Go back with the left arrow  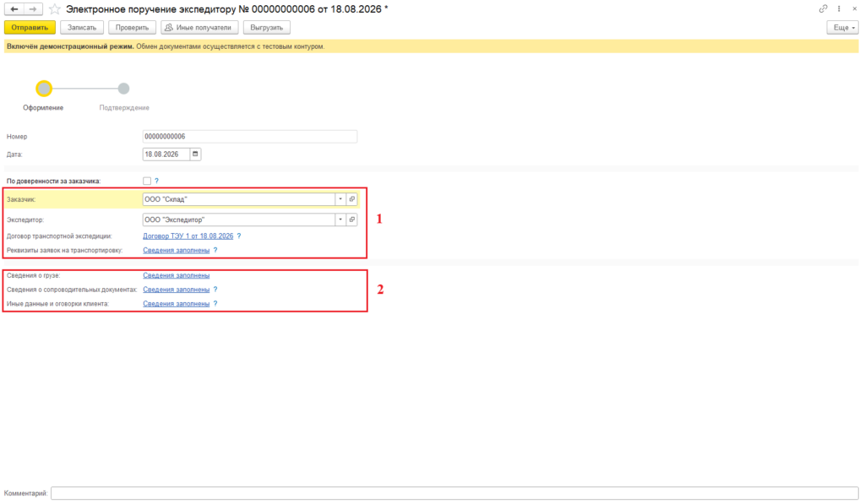pyautogui.click(x=14, y=8)
